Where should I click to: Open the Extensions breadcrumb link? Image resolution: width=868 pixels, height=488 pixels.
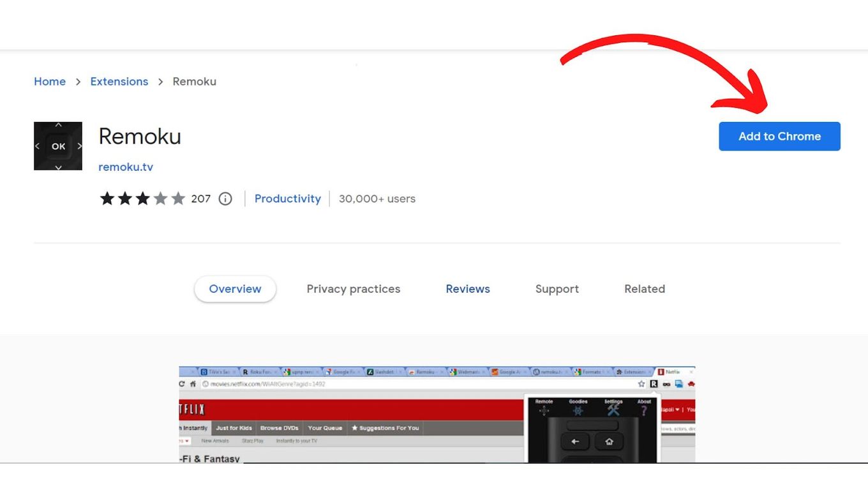point(119,82)
